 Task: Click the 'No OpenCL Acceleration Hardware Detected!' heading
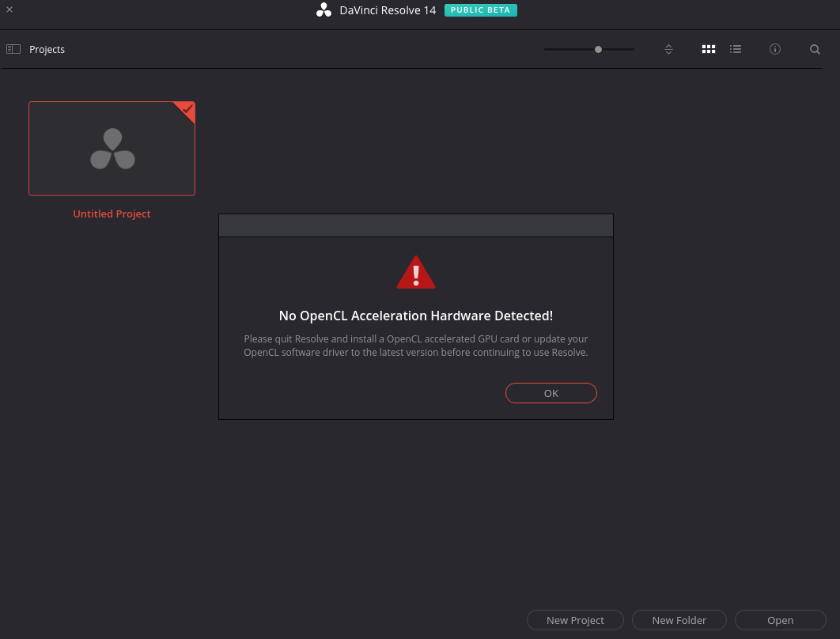coord(416,316)
